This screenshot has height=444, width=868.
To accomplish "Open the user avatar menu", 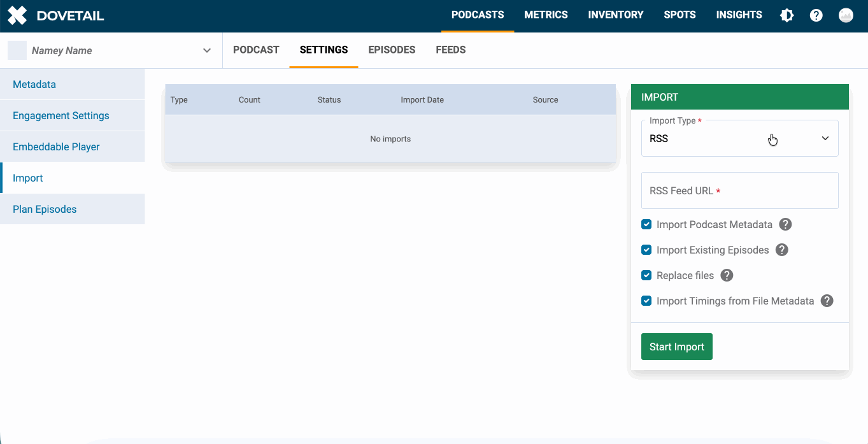I will point(846,15).
